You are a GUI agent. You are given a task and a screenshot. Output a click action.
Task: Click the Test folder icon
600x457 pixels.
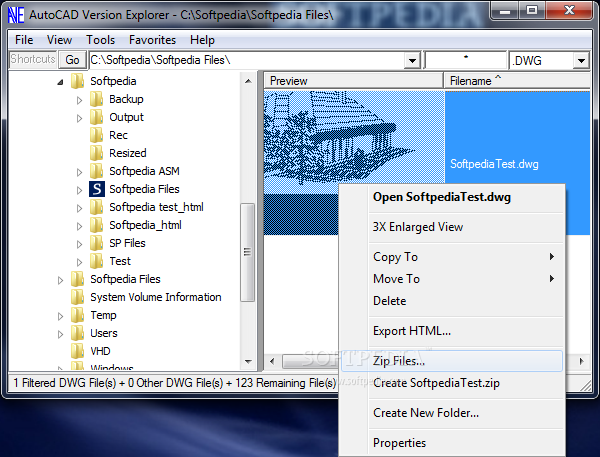coord(96,261)
